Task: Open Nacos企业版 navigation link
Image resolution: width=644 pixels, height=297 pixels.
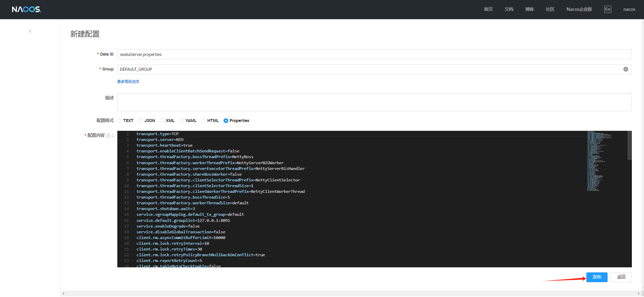Action: pos(579,9)
